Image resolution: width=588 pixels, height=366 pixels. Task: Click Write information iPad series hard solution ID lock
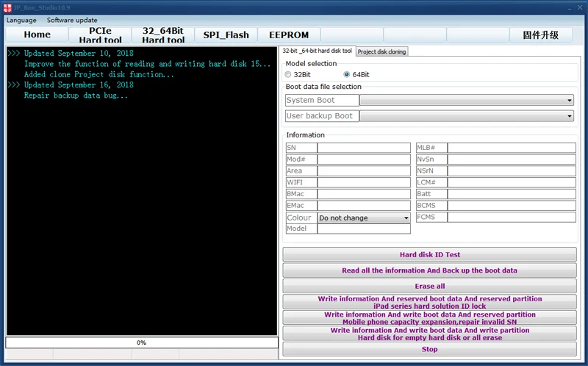(x=429, y=302)
